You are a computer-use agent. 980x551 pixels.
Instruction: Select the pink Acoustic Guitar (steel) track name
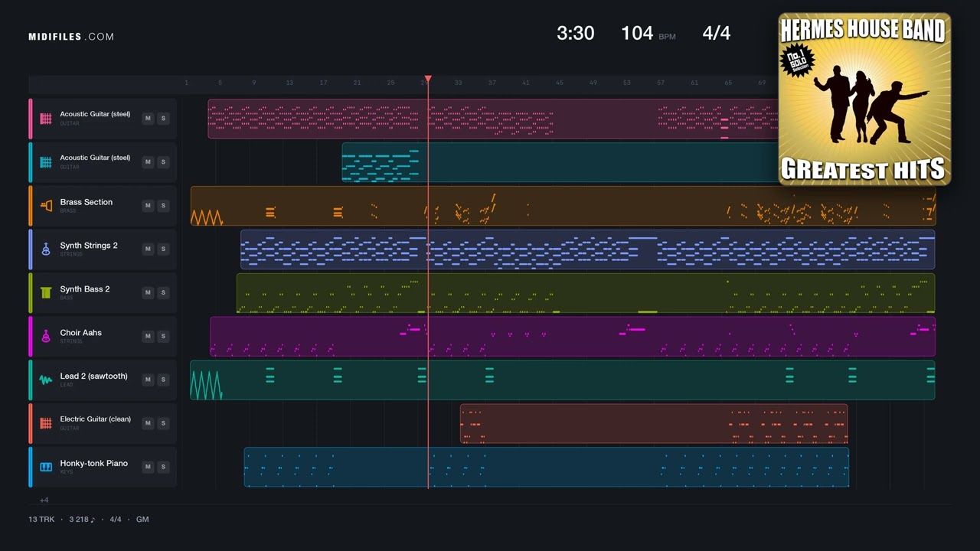point(95,114)
